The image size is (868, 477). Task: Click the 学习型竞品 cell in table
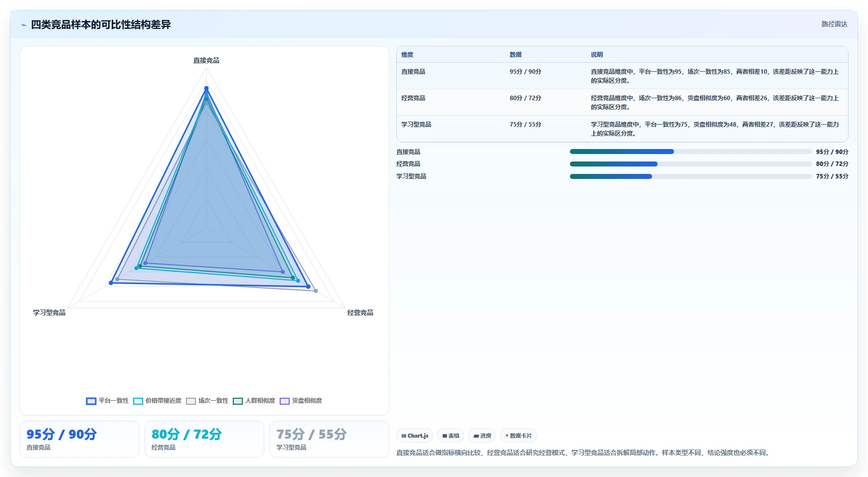416,125
